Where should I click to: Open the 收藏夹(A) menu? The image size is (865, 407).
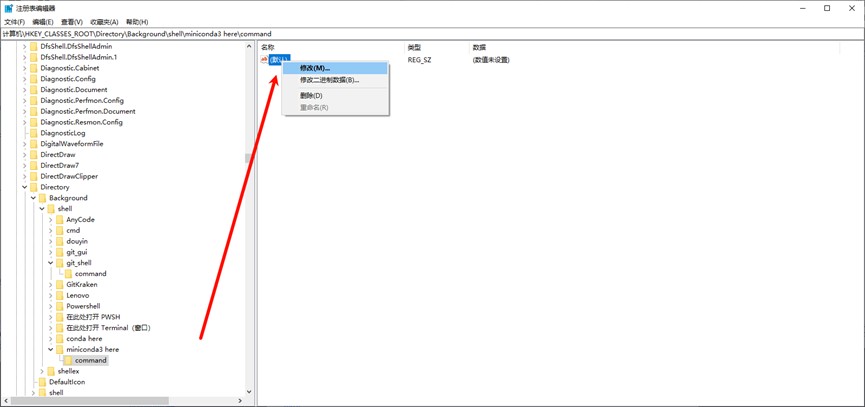pyautogui.click(x=104, y=22)
